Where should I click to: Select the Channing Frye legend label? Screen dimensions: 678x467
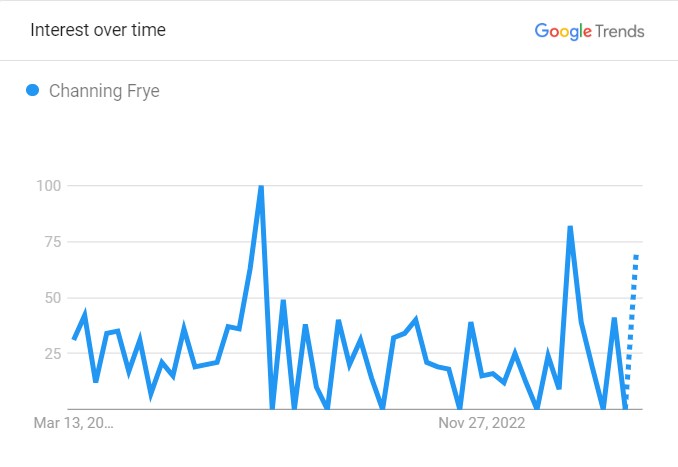coord(104,91)
